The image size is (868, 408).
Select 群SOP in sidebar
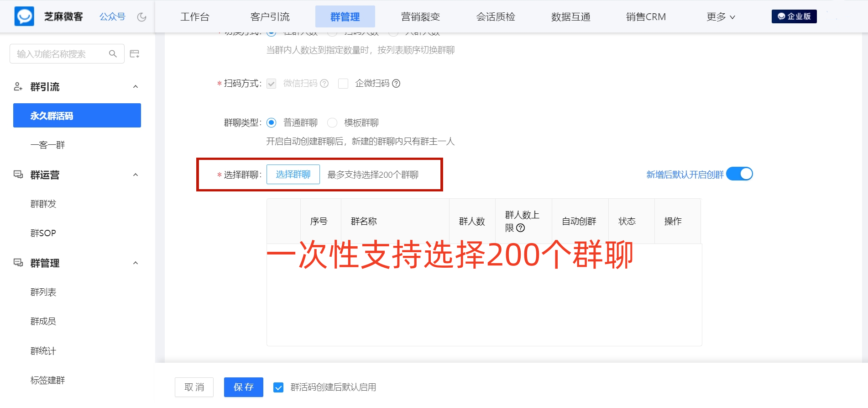[x=43, y=233]
